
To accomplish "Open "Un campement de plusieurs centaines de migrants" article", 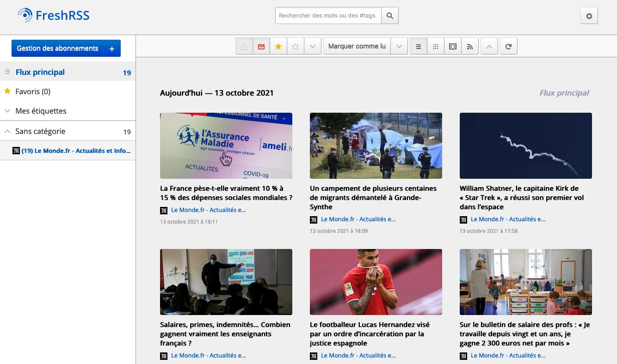I will [374, 198].
